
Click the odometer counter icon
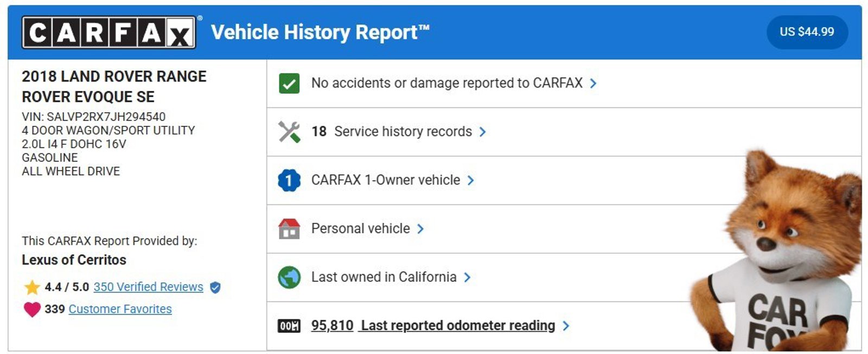pyautogui.click(x=289, y=326)
